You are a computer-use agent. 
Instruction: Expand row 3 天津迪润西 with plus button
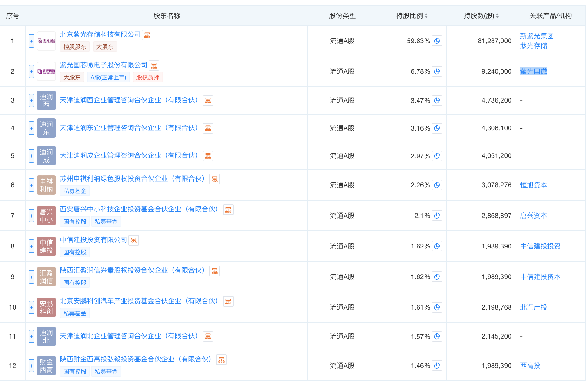pos(32,100)
